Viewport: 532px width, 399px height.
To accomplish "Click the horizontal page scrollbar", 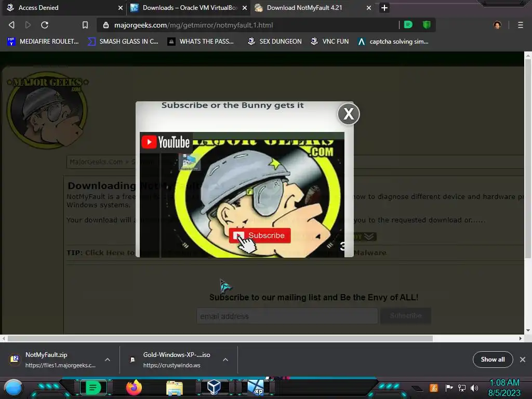I will 220,338.
